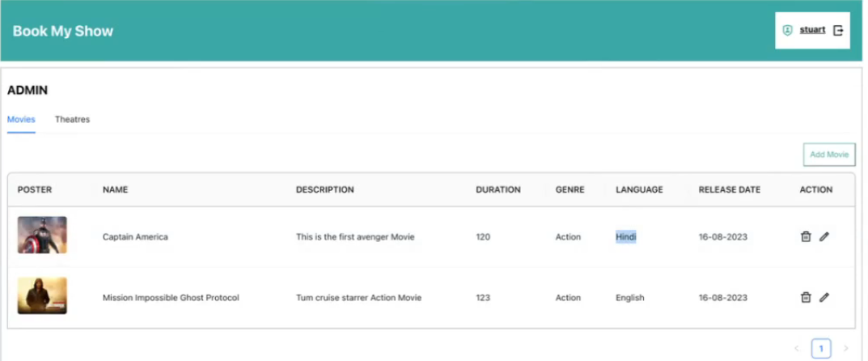Screen dimensions: 868x361
Task: Select the Movies tab
Action: [x=21, y=120]
